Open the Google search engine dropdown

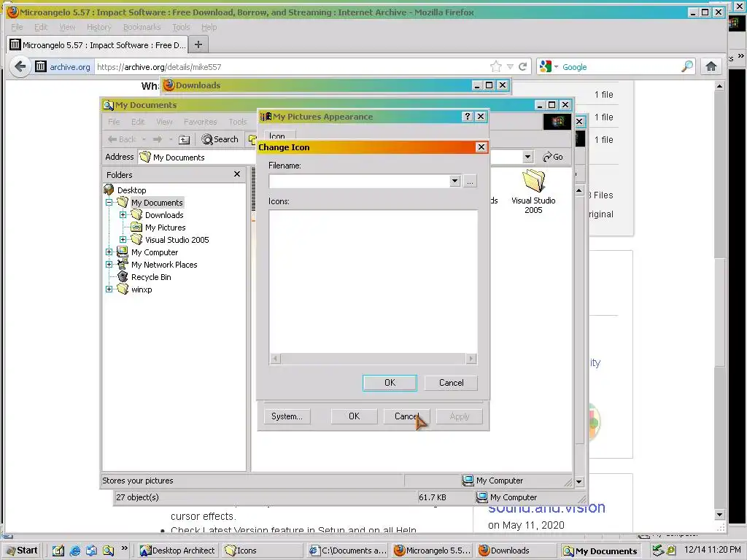(x=549, y=66)
